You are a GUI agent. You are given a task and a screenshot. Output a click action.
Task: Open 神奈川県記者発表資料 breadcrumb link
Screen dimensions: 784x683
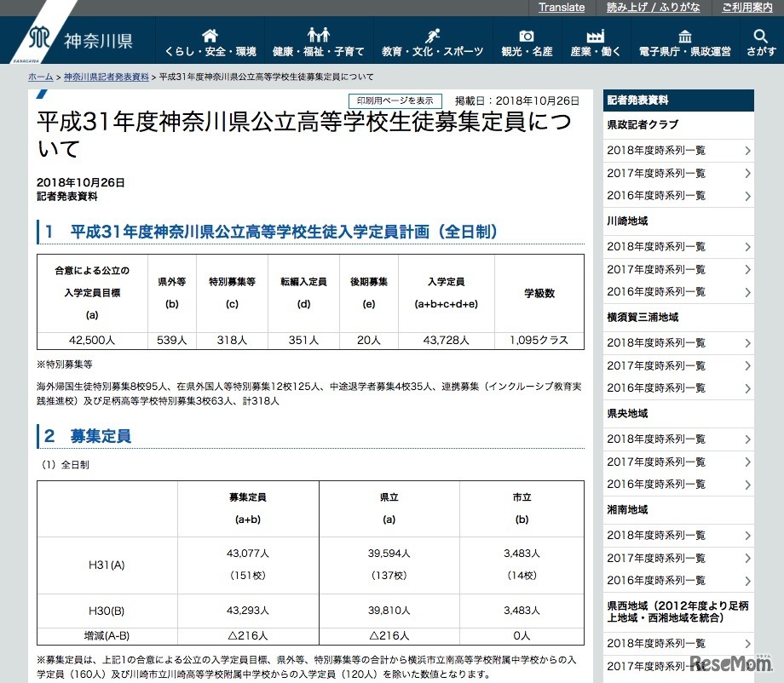(x=106, y=77)
